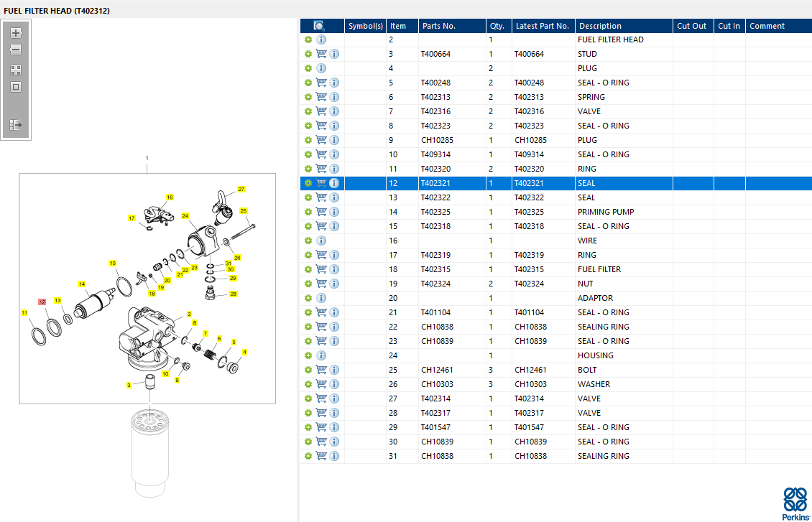Viewport: 812px width, 522px height.
Task: Add SEALING RING CH10838 item 22 to cart
Action: click(x=321, y=327)
